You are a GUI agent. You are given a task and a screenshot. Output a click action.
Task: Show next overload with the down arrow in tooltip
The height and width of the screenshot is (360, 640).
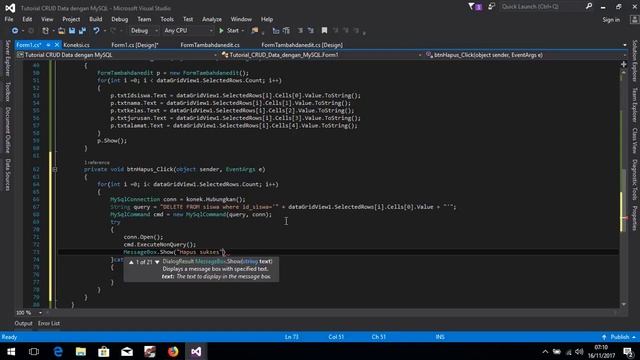tap(157, 262)
